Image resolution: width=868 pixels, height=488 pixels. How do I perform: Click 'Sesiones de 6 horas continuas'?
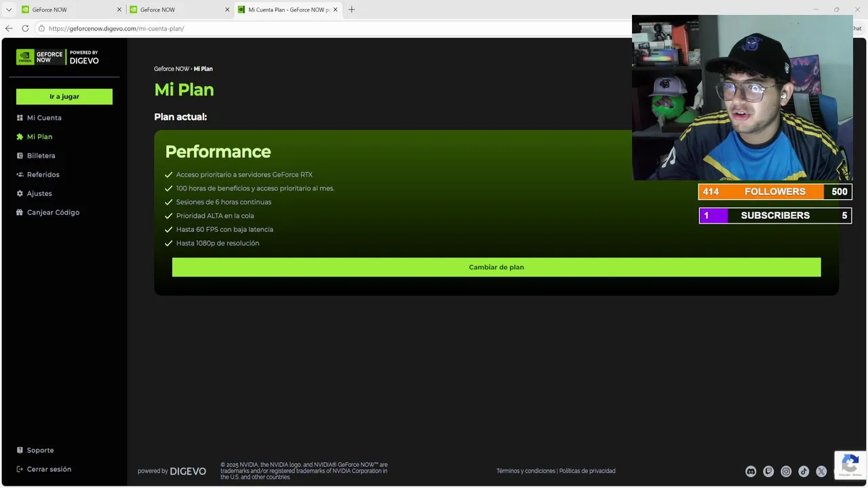(224, 202)
